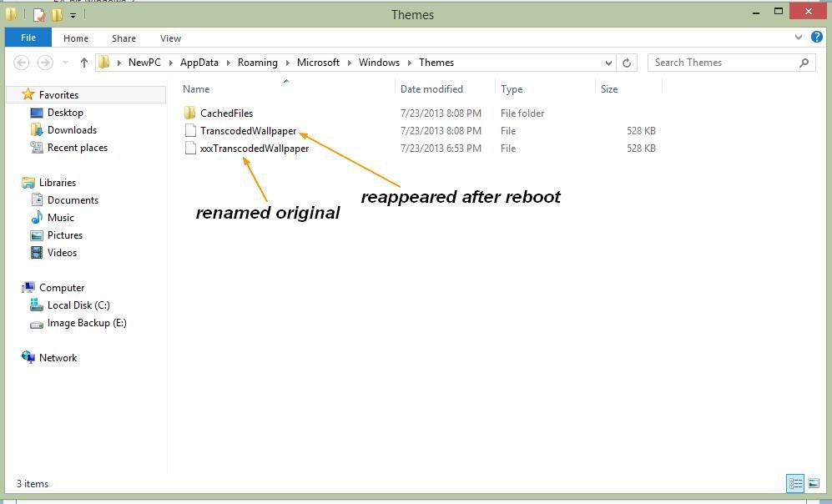Click the AppData breadcrumb segment
832x504 pixels.
(x=199, y=63)
